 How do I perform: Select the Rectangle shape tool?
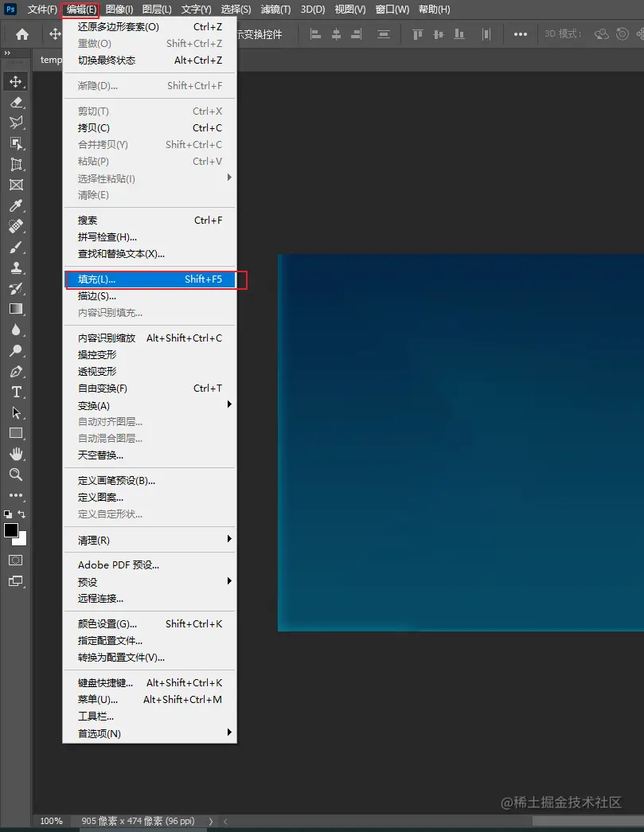[x=16, y=433]
